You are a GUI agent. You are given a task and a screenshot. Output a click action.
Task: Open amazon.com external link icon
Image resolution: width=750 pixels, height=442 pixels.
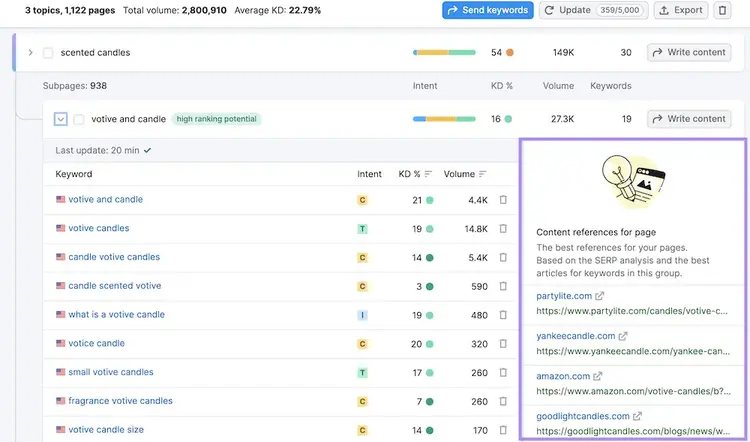597,376
